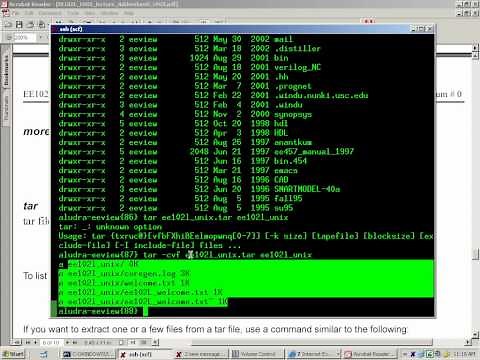This screenshot has height=360, width=480.
Task: Click the highlighted ee102l_unix/coregen.log line
Action: coord(124,274)
